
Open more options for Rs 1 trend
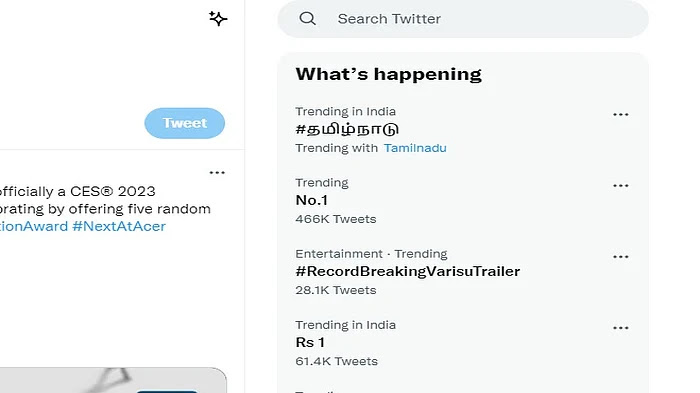point(621,328)
